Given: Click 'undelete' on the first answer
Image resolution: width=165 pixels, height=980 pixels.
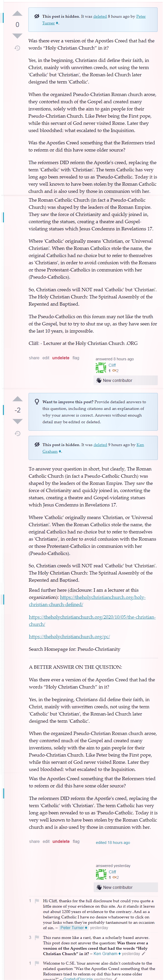Looking at the screenshot, I should pyautogui.click(x=60, y=357).
